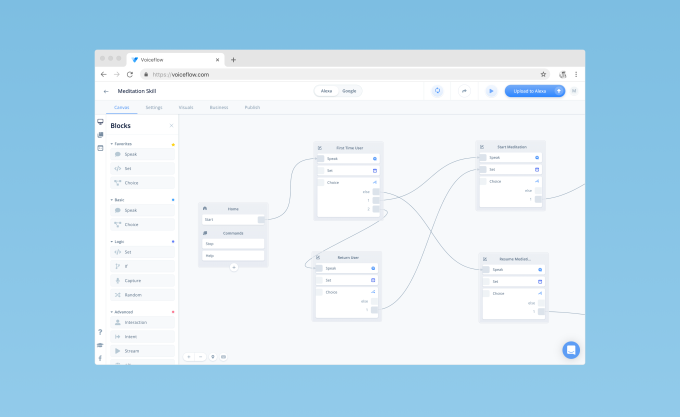Select the Capture block in Logic
680x417 pixels.
click(x=132, y=281)
